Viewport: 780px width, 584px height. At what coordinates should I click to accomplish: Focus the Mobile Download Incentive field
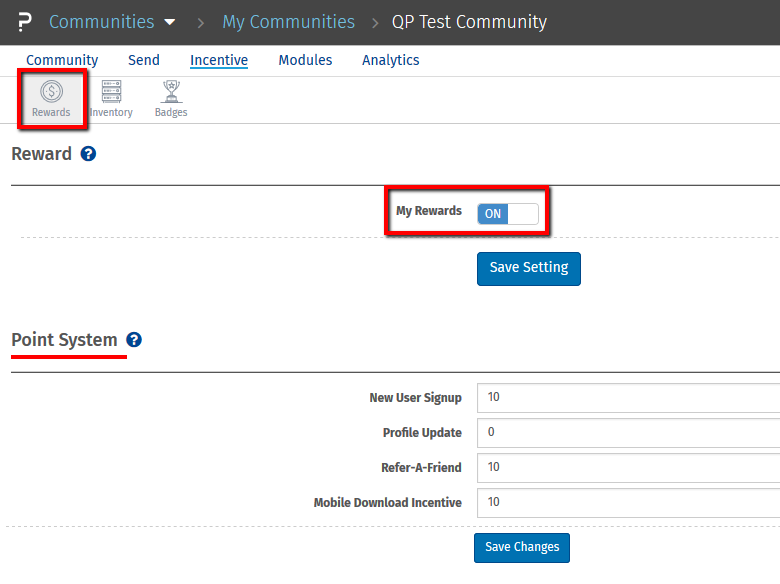point(628,503)
